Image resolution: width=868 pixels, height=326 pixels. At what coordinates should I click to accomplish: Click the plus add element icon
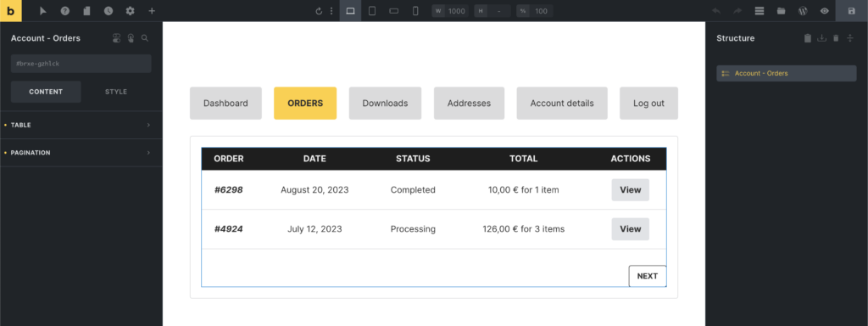[x=152, y=11]
